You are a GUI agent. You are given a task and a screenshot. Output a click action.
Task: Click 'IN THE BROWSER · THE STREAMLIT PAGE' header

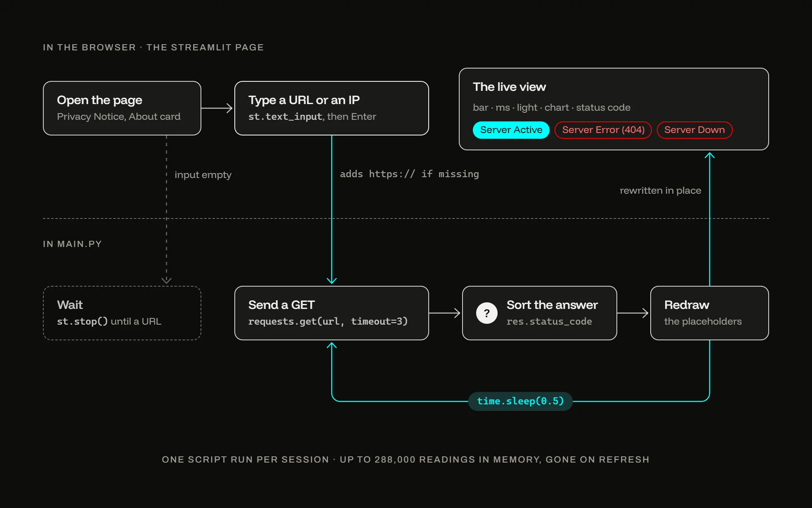click(153, 47)
